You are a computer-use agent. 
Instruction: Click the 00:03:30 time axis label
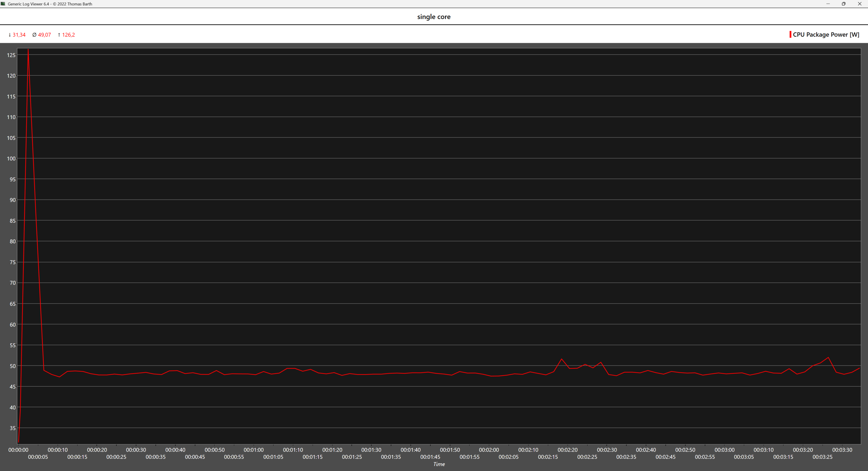842,450
